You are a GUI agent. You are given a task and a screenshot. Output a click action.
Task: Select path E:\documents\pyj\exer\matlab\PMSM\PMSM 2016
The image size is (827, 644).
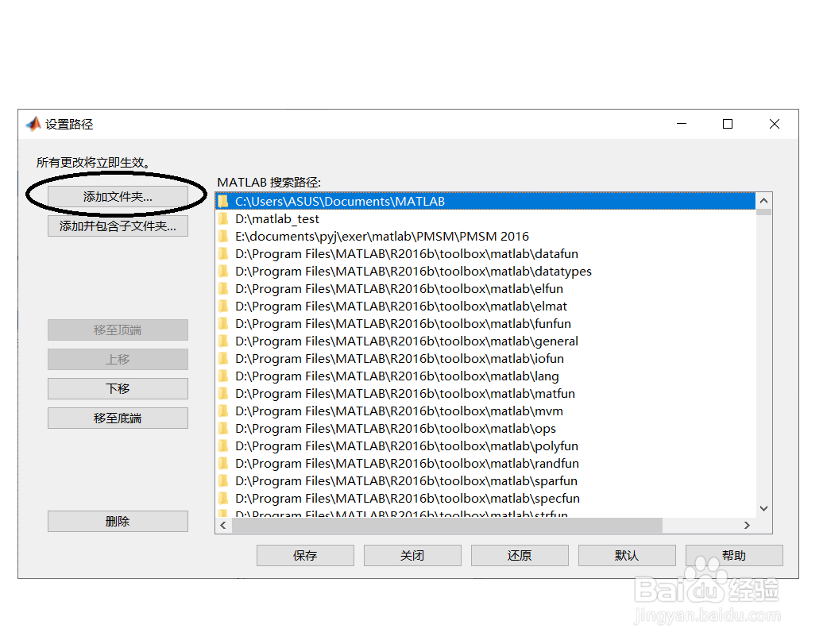click(485, 236)
